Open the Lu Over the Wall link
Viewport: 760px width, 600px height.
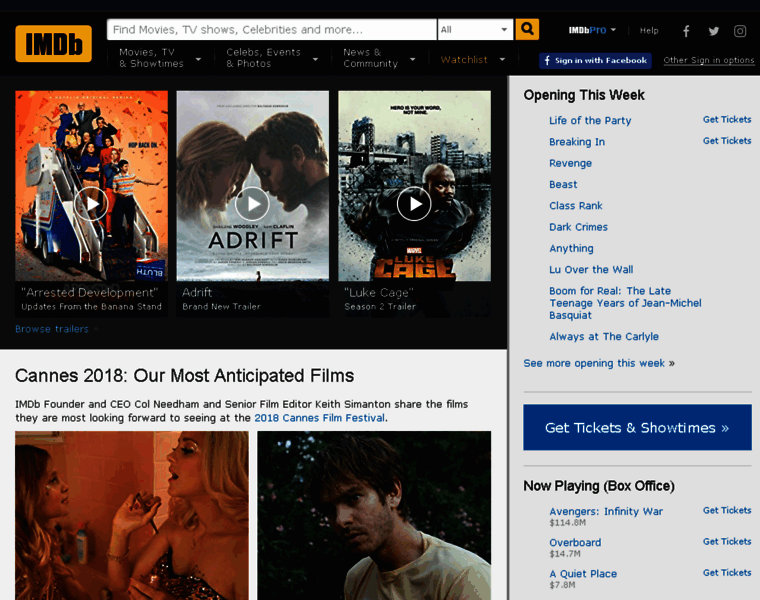point(591,269)
